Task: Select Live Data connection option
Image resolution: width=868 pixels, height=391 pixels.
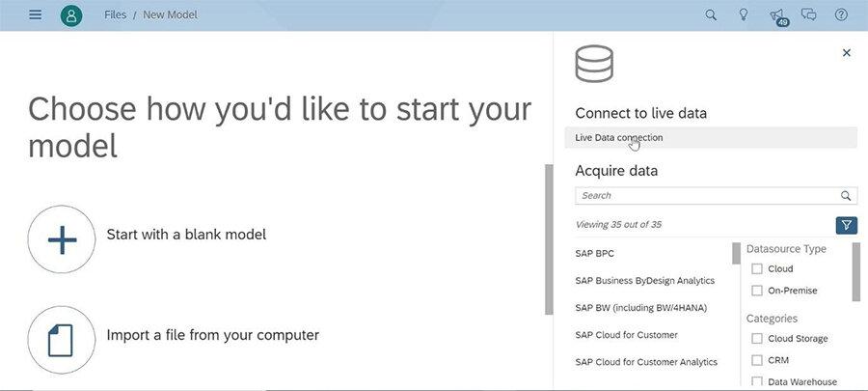Action: 619,138
